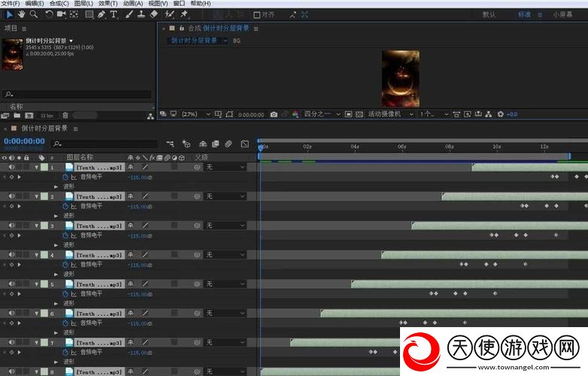
Task: Click the layer 1 label color swatch
Action: (44, 167)
